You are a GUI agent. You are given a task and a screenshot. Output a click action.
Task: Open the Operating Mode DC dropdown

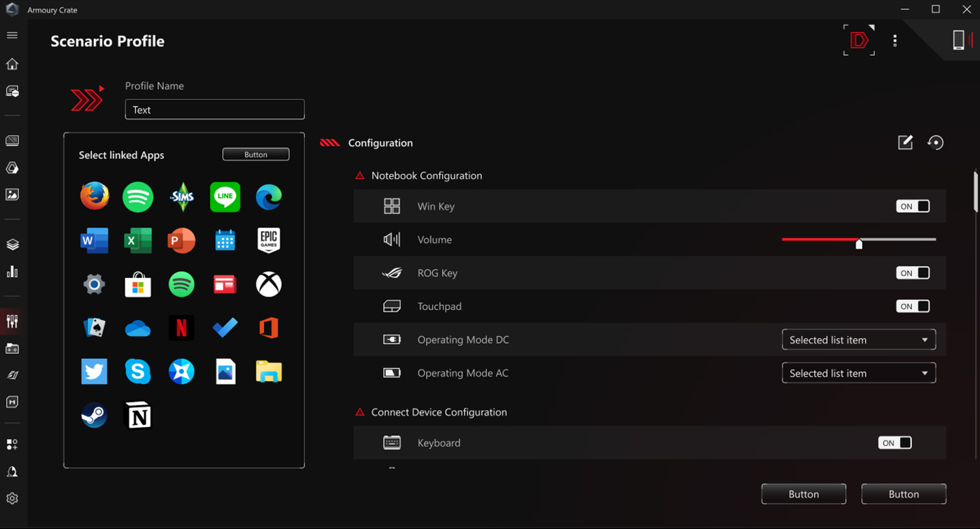[859, 340]
